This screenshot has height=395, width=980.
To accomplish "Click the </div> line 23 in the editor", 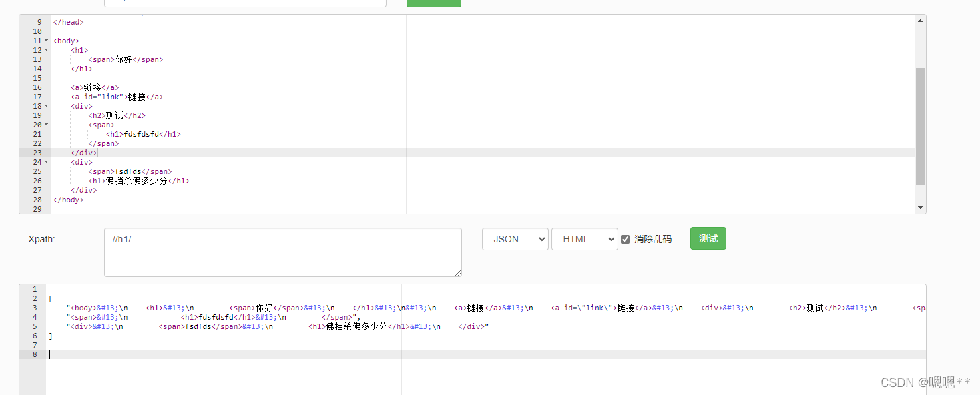I will [x=83, y=153].
